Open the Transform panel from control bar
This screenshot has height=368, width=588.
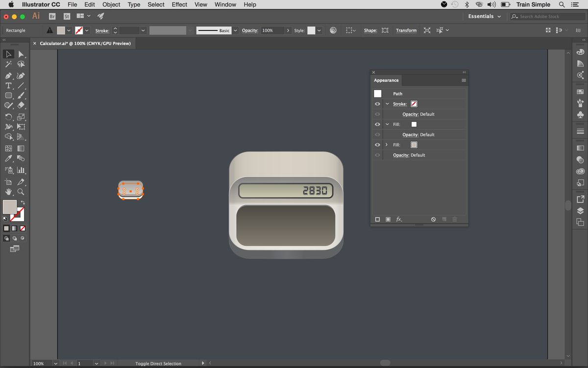(406, 30)
